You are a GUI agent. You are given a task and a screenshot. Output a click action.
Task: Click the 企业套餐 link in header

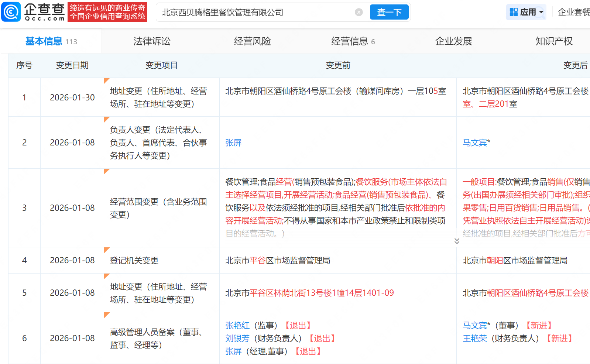(x=573, y=12)
